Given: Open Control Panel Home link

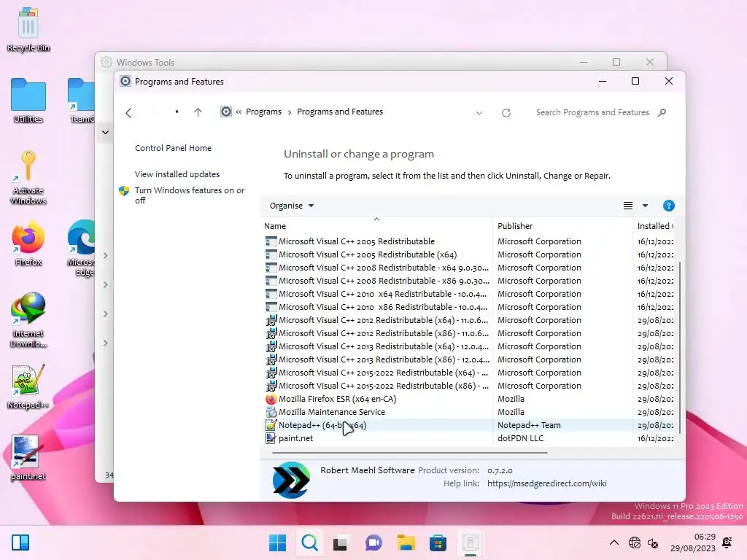Looking at the screenshot, I should (x=173, y=148).
